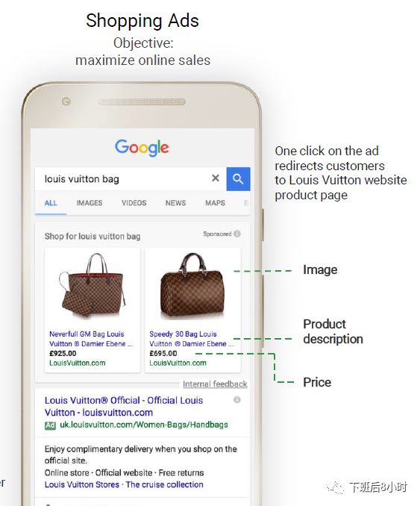Viewport: 420px width, 506px height.
Task: Open the Speedy 30 Bag product title link
Action: tap(192, 339)
